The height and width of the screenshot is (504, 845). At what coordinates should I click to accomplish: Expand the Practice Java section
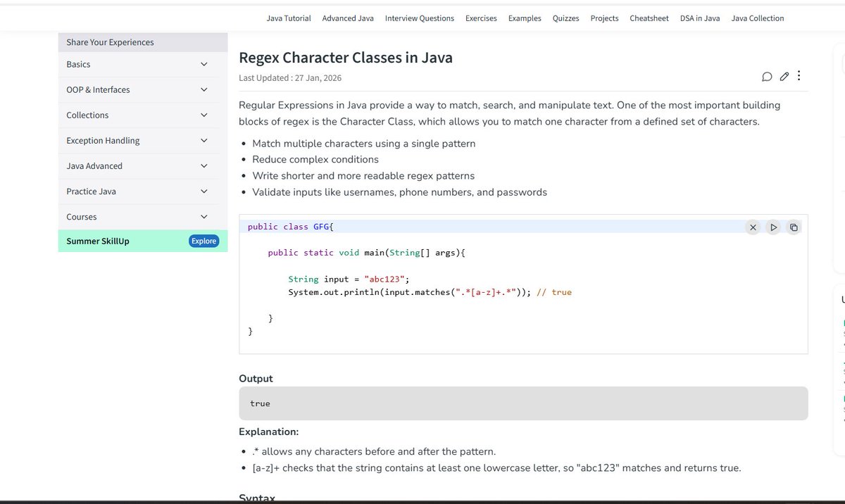(x=204, y=191)
